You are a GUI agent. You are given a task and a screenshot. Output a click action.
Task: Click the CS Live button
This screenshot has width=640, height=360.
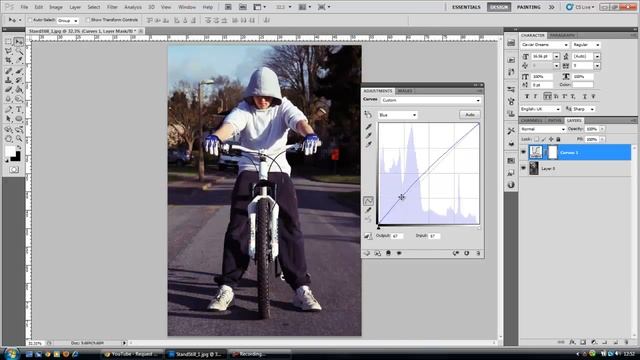click(580, 7)
